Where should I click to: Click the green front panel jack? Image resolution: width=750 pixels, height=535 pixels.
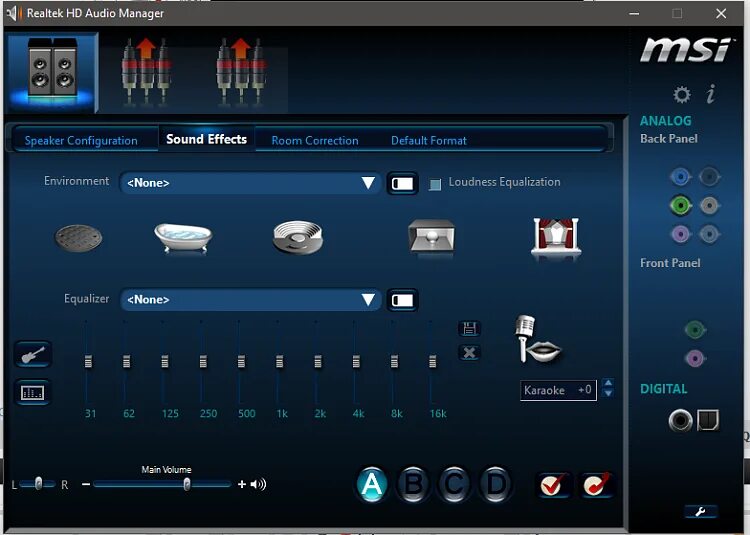pyautogui.click(x=695, y=329)
